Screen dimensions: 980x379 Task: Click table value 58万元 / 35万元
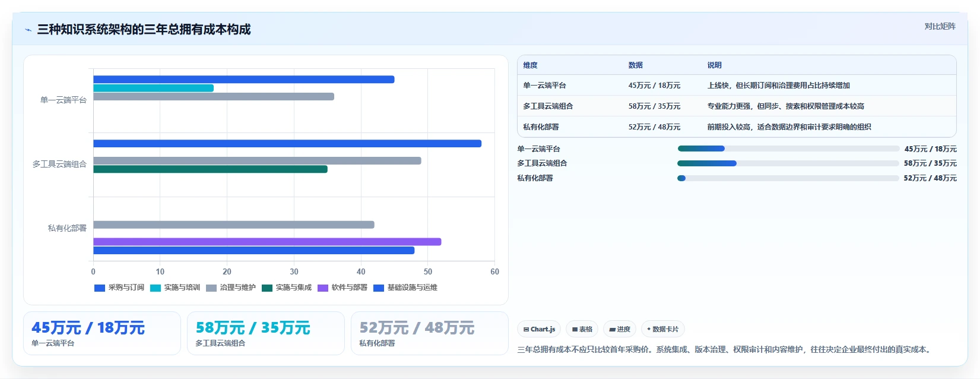pyautogui.click(x=654, y=106)
